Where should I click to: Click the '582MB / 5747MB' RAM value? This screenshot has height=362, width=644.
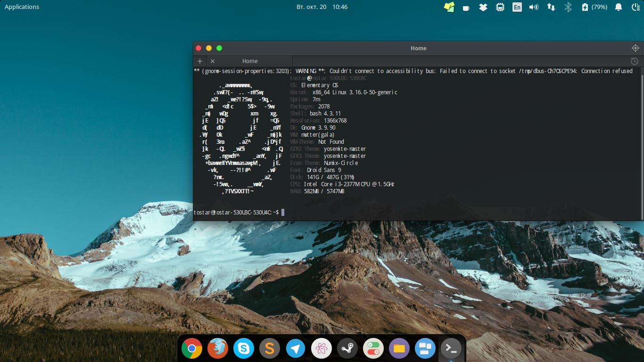pos(324,191)
